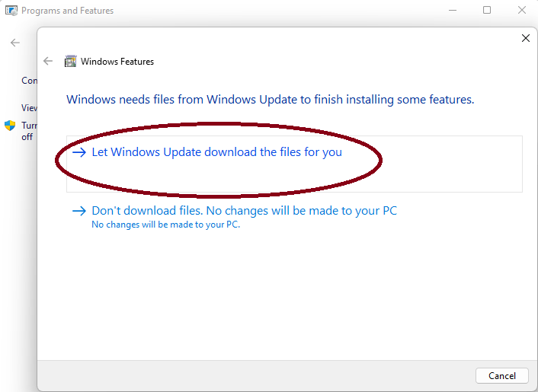Click the Programs and Features title bar icon

tap(11, 11)
